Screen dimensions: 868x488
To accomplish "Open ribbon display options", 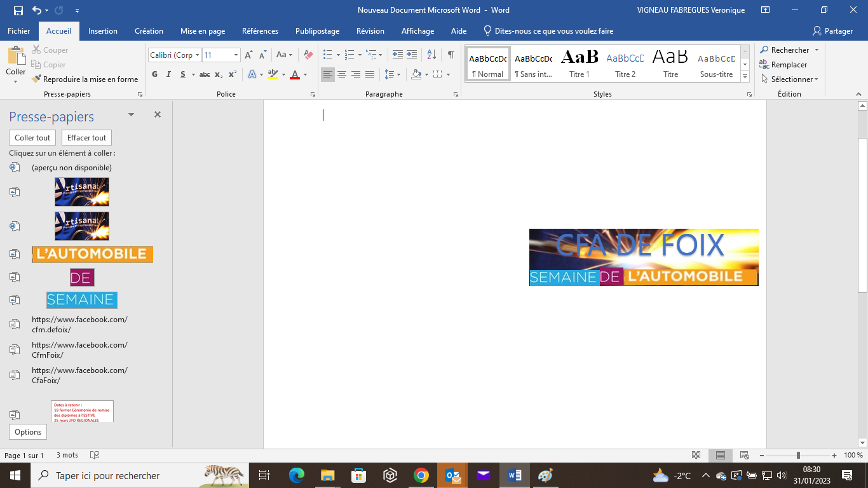I will tap(766, 10).
